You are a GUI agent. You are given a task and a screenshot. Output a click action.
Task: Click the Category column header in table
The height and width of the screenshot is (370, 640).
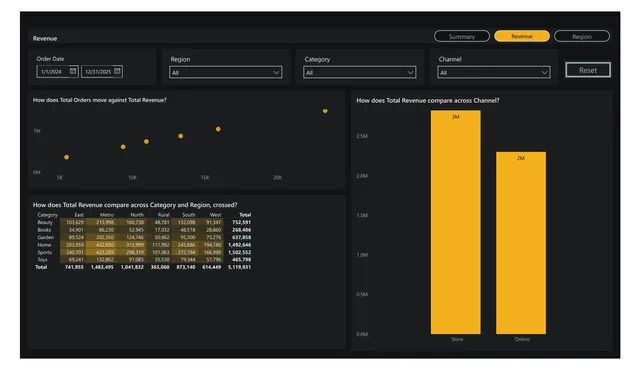(47, 215)
